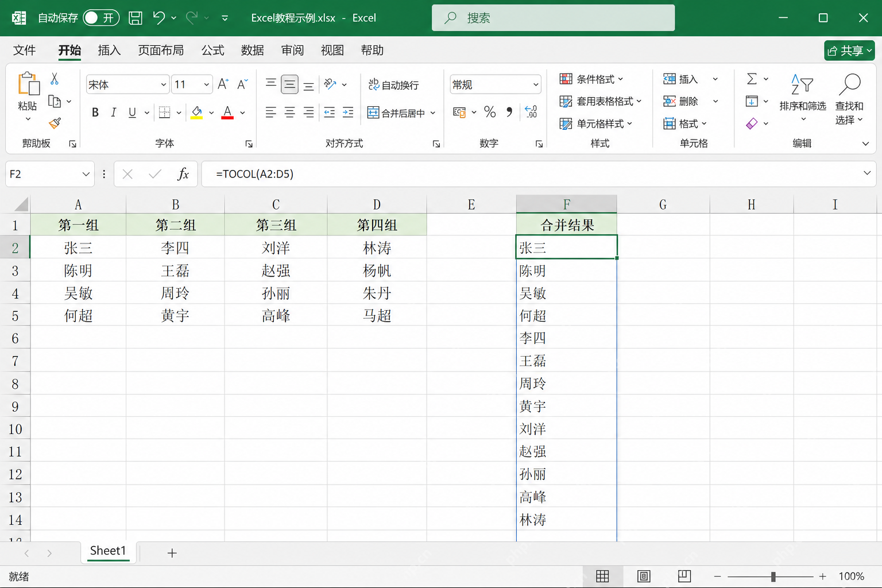Toggle Normal view in status bar
Screen dimensions: 882x588
pos(602,576)
